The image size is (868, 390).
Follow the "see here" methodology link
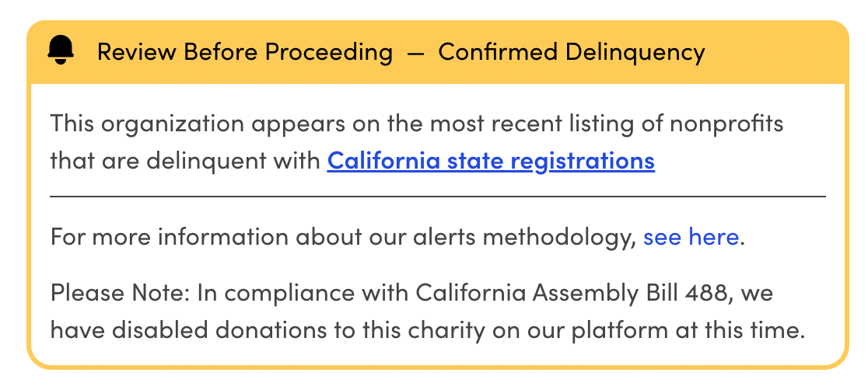691,237
